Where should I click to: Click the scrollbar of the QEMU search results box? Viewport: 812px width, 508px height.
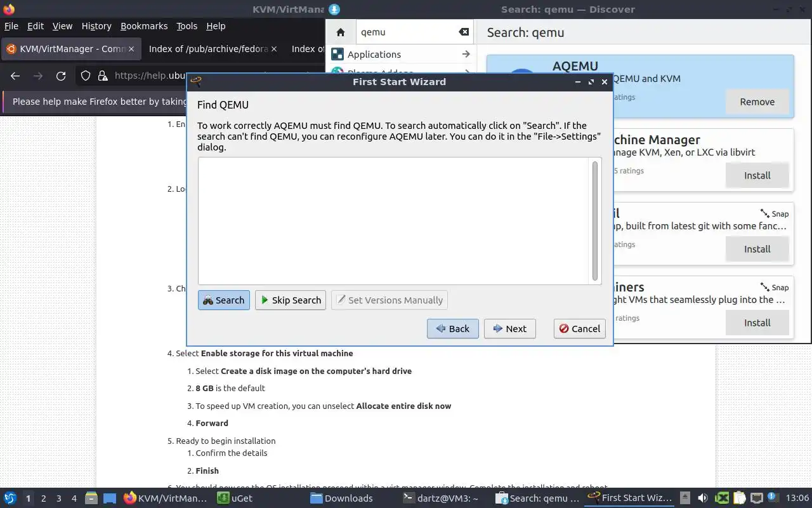pos(595,220)
